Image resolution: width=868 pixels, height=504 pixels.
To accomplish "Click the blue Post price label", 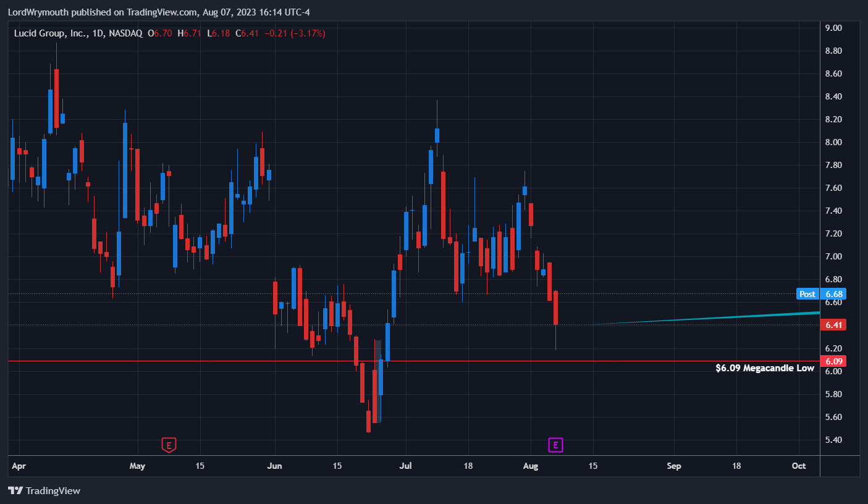I will 807,294.
